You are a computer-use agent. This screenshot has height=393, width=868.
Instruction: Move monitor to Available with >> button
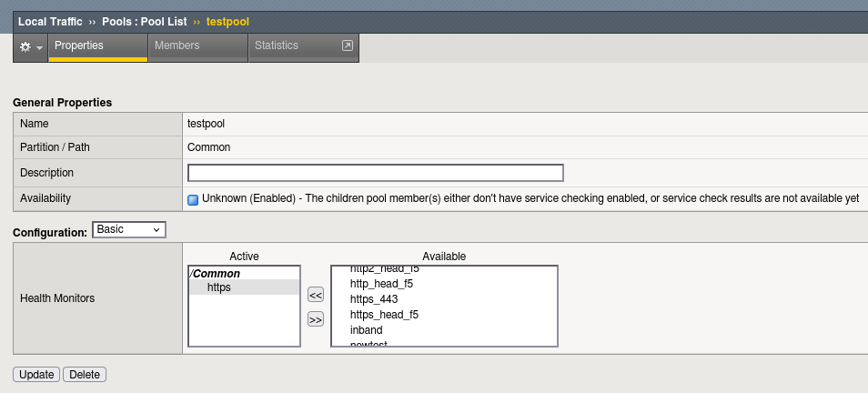316,320
